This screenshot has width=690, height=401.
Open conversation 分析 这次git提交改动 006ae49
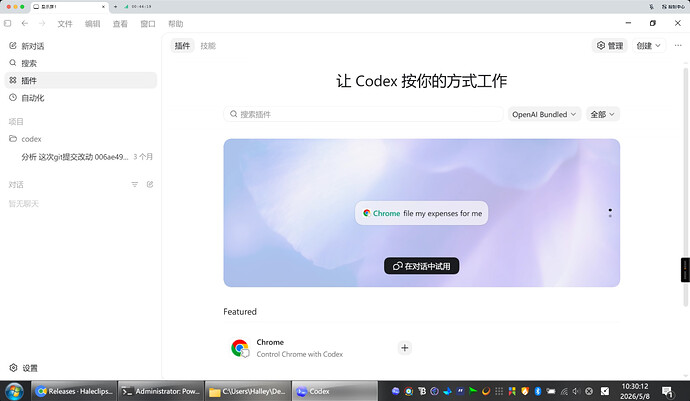point(81,157)
